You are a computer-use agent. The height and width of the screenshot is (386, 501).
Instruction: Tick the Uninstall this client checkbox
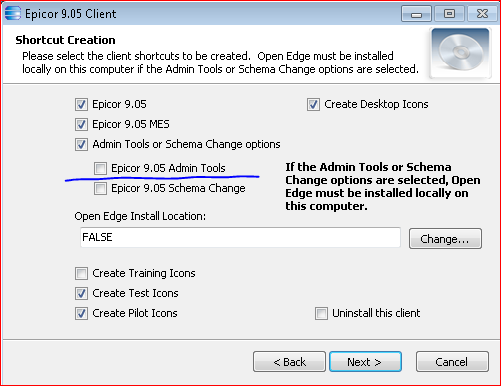point(321,313)
